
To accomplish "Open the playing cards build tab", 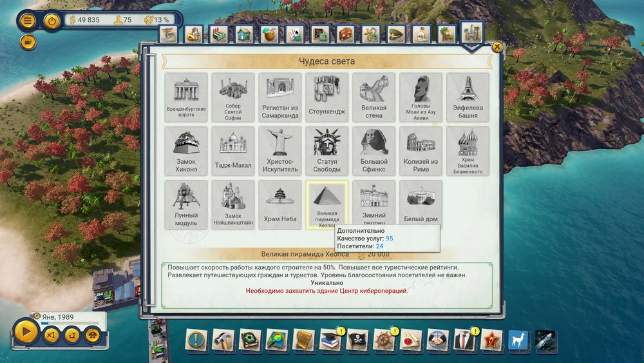I will (295, 34).
